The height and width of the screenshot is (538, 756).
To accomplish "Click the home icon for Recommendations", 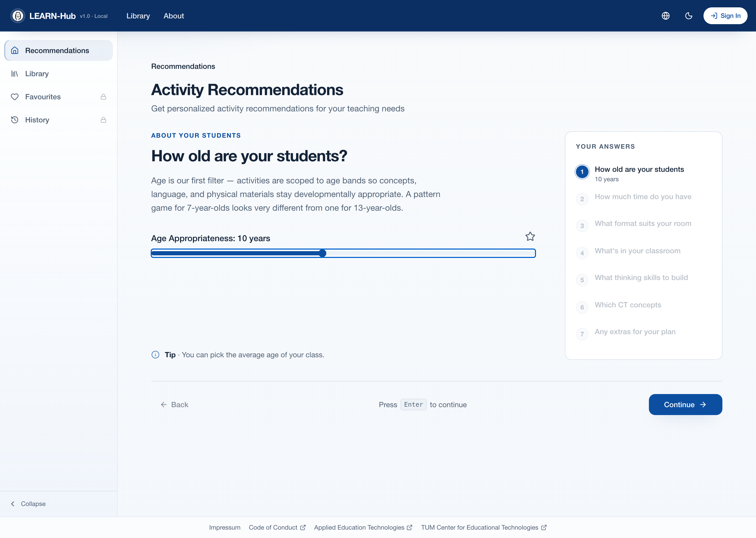I will coord(14,50).
